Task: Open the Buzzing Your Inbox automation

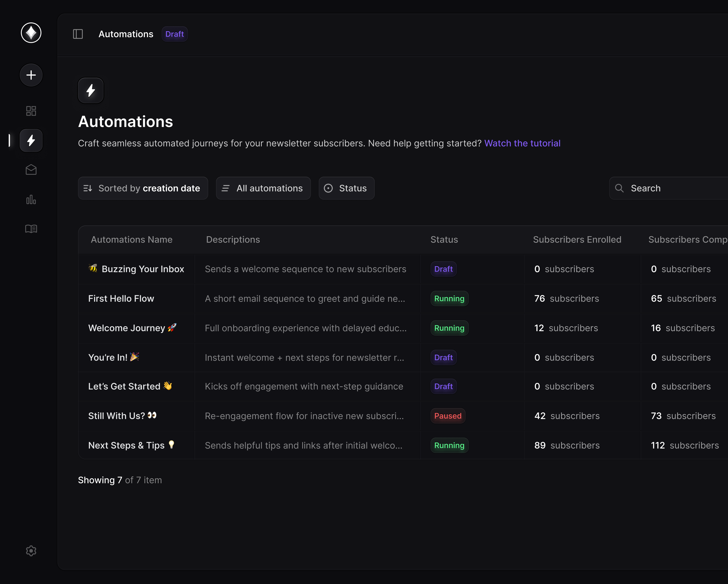Action: coord(142,269)
